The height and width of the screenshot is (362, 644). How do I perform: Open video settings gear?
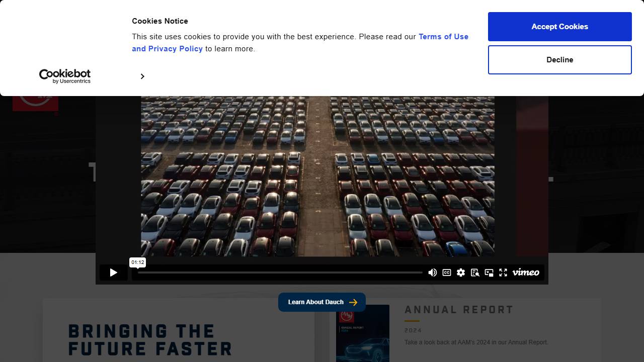click(x=460, y=273)
